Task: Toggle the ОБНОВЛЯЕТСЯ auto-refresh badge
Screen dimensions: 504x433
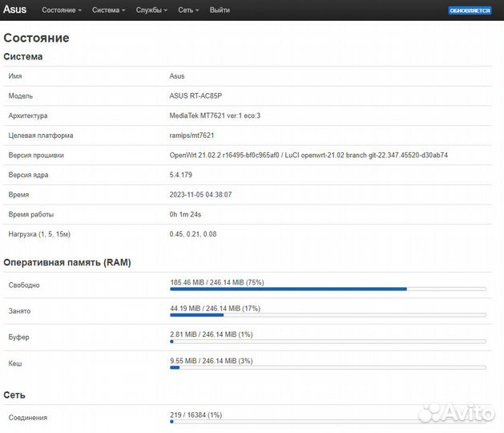Action: pyautogui.click(x=470, y=10)
